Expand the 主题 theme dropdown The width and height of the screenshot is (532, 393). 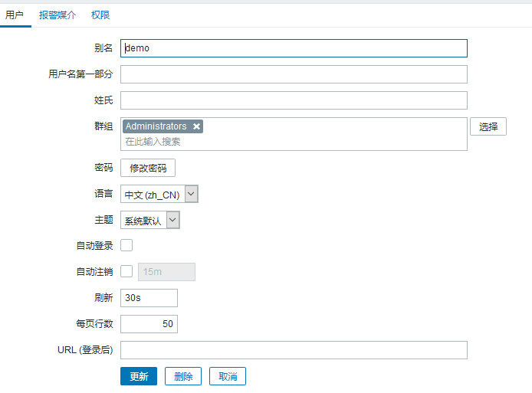(x=150, y=221)
